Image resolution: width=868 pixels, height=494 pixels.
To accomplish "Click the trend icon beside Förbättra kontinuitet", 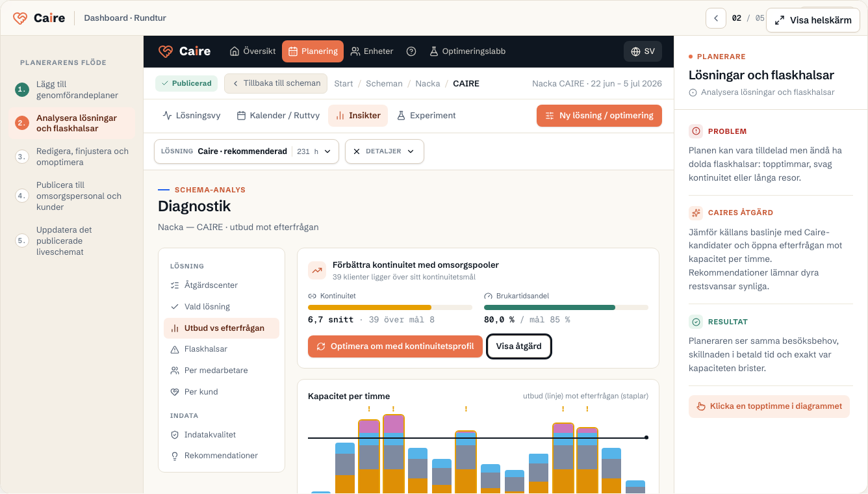I will tap(317, 270).
